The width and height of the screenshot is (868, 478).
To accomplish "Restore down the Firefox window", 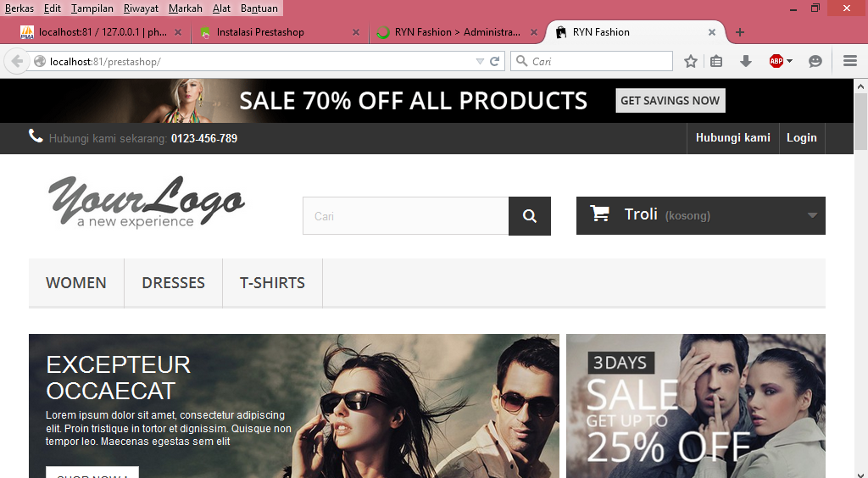I will (x=815, y=8).
